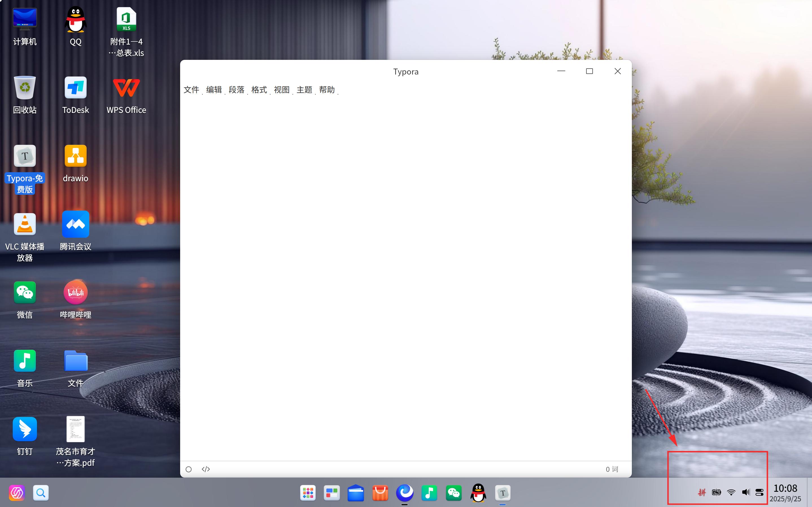Select the 茂名市育才…方案.pdf file
This screenshot has width=812, height=507.
pyautogui.click(x=76, y=441)
